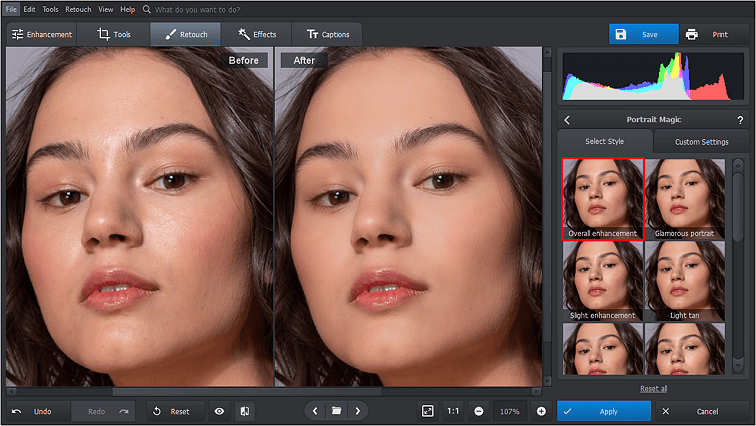
Task: Choose the Slight enhancement style
Action: 603,281
